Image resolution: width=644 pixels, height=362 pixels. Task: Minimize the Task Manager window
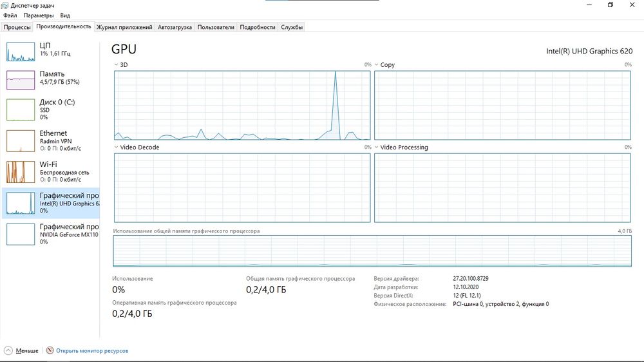[589, 5]
